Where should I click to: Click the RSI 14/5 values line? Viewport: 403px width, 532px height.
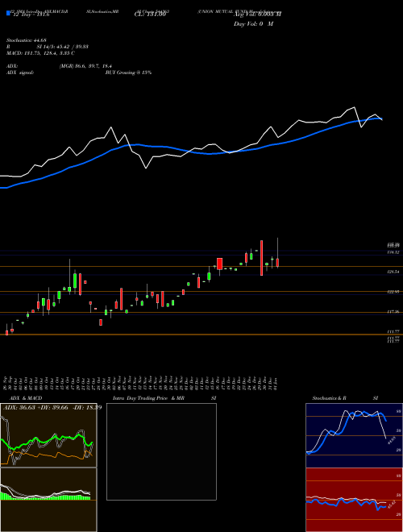[x=48, y=47]
